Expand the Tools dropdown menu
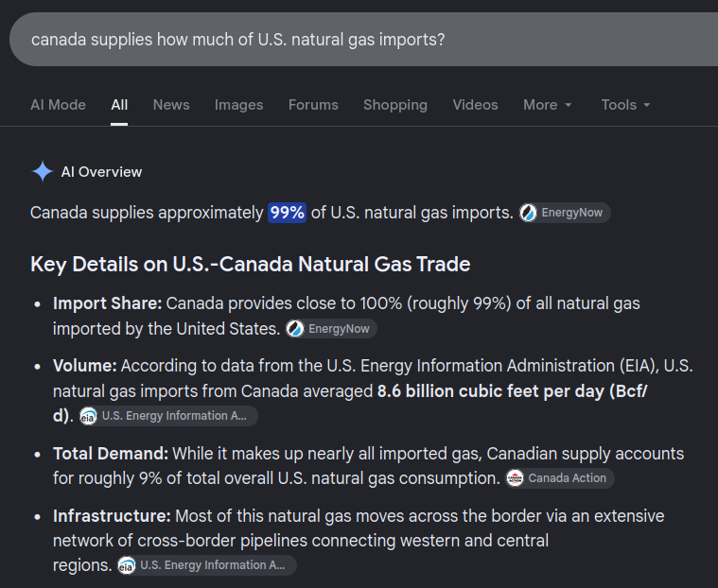Viewport: 718px width, 588px height. pos(625,105)
